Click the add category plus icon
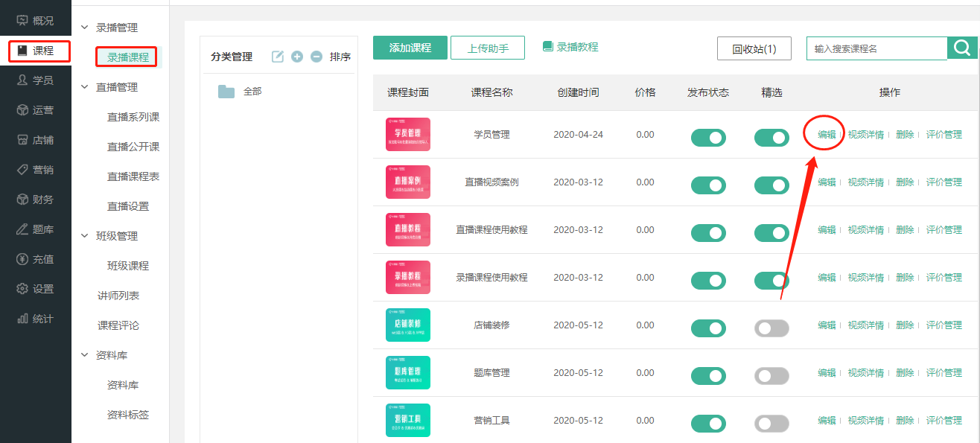This screenshot has height=443, width=980. coord(297,57)
